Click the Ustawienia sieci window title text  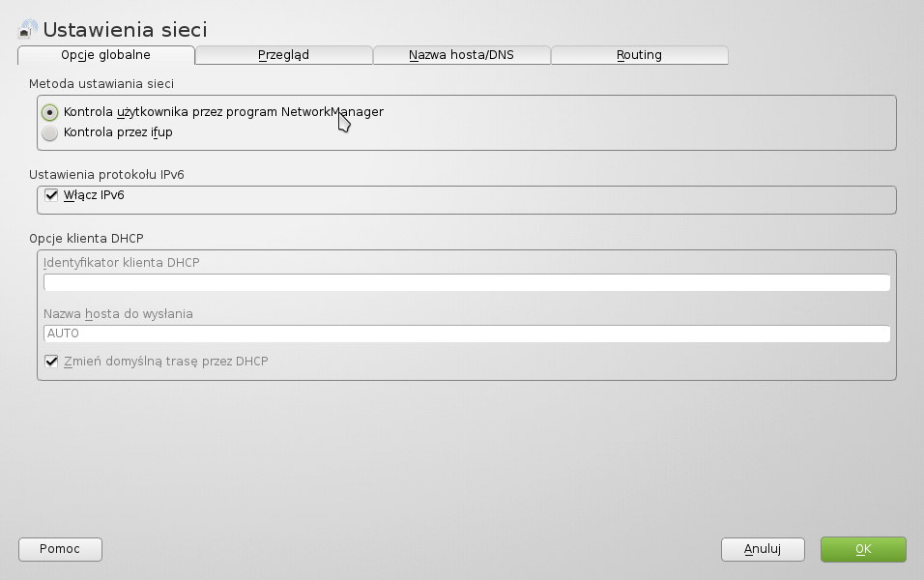click(125, 30)
